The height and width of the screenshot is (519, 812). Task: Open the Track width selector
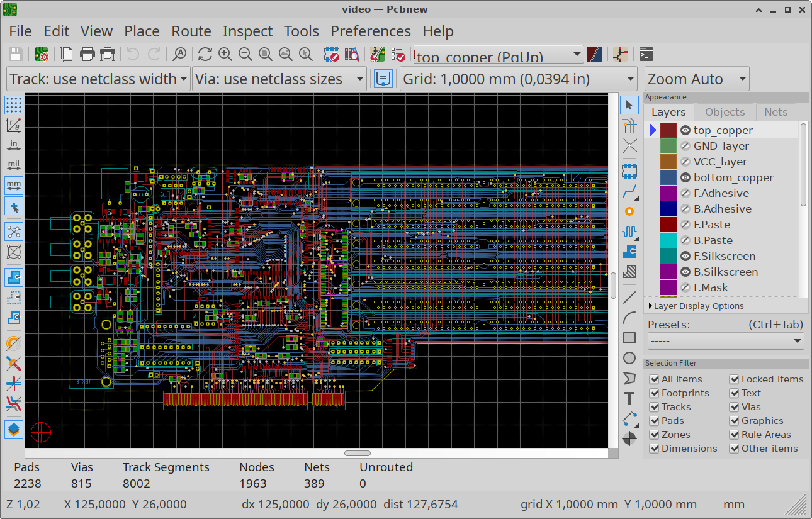coord(98,79)
